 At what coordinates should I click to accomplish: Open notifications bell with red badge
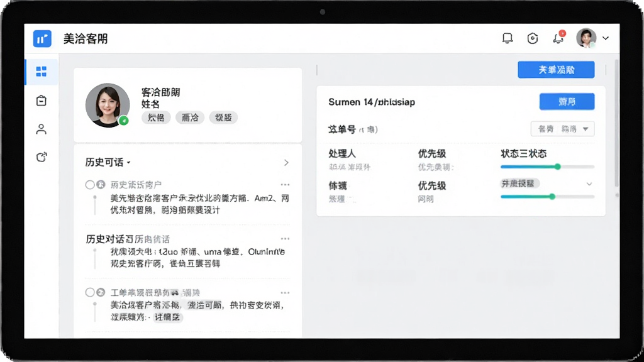[558, 38]
